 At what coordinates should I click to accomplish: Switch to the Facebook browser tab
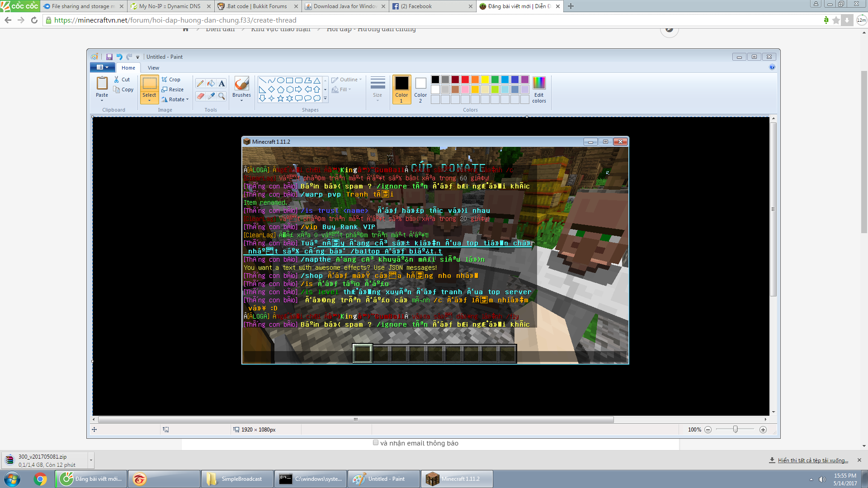coord(420,6)
